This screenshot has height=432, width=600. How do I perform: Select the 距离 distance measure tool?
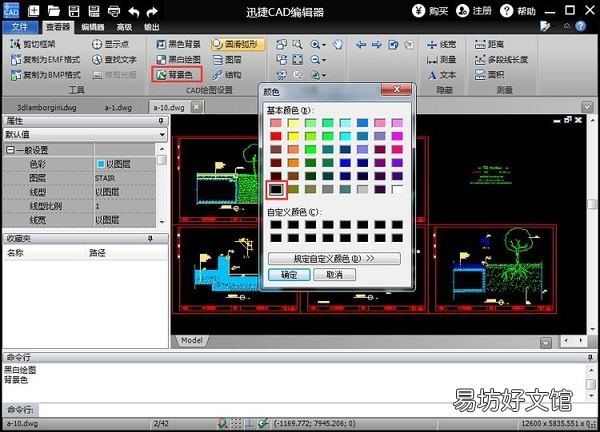(x=489, y=44)
